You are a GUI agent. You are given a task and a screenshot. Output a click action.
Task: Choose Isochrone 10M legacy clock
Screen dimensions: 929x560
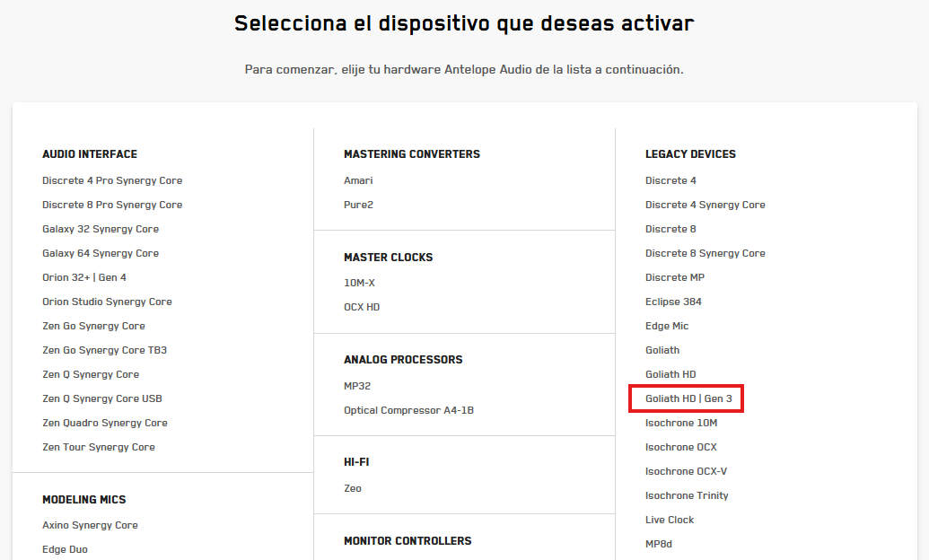pyautogui.click(x=681, y=423)
